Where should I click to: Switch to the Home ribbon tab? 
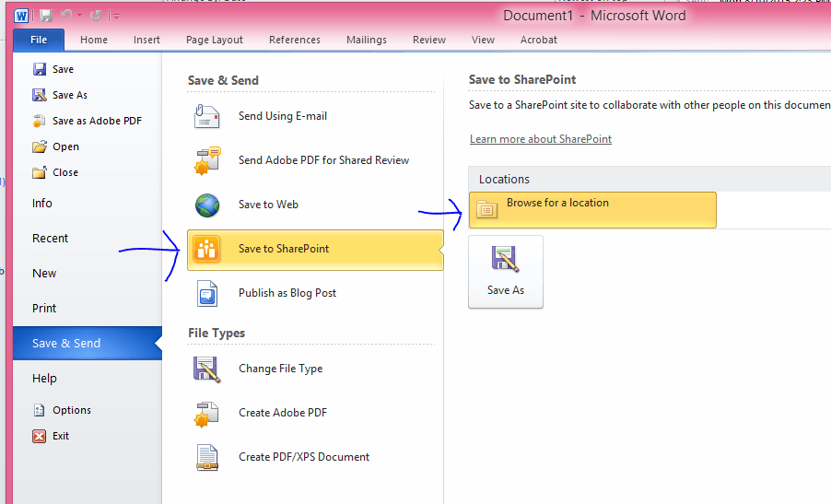click(94, 40)
